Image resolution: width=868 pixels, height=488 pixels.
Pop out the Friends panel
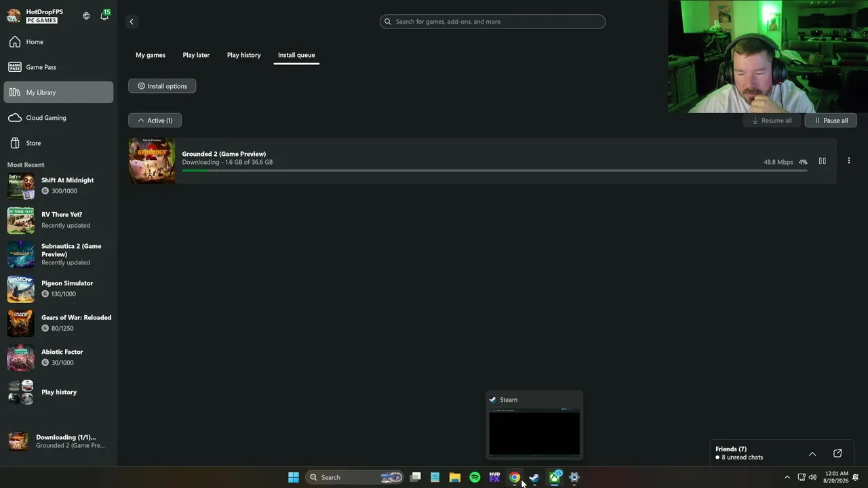point(837,453)
